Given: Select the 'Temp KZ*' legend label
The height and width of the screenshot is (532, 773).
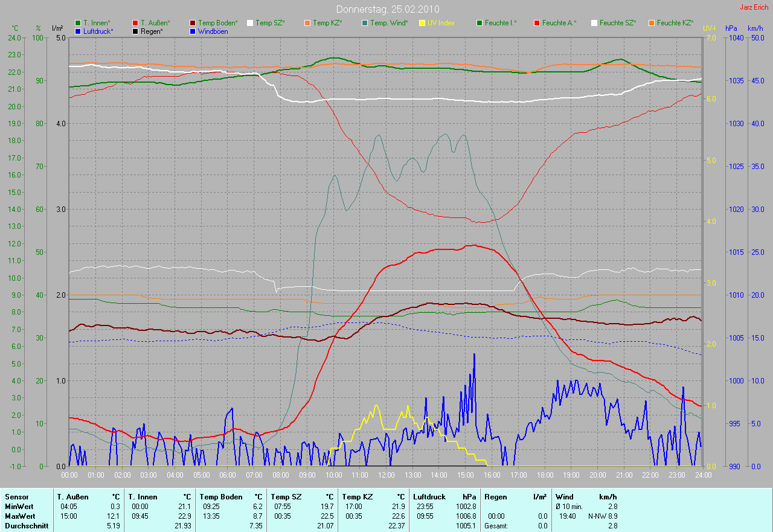Looking at the screenshot, I should 327,23.
